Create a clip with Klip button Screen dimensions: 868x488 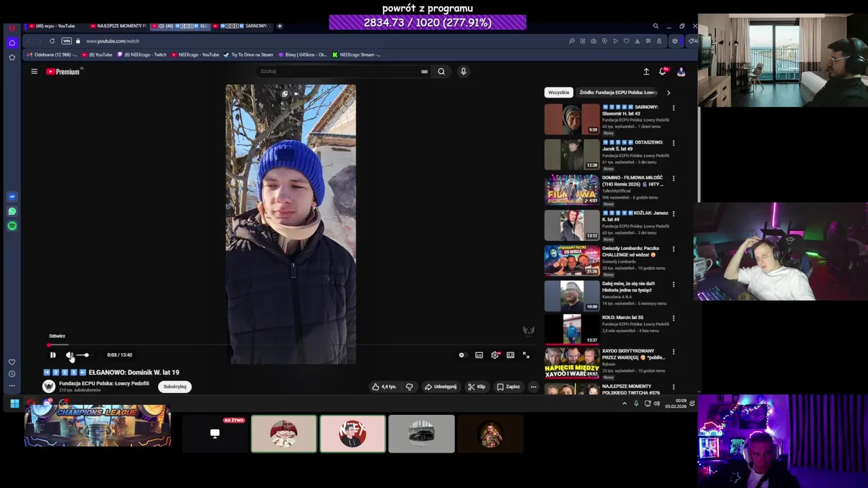tap(477, 386)
